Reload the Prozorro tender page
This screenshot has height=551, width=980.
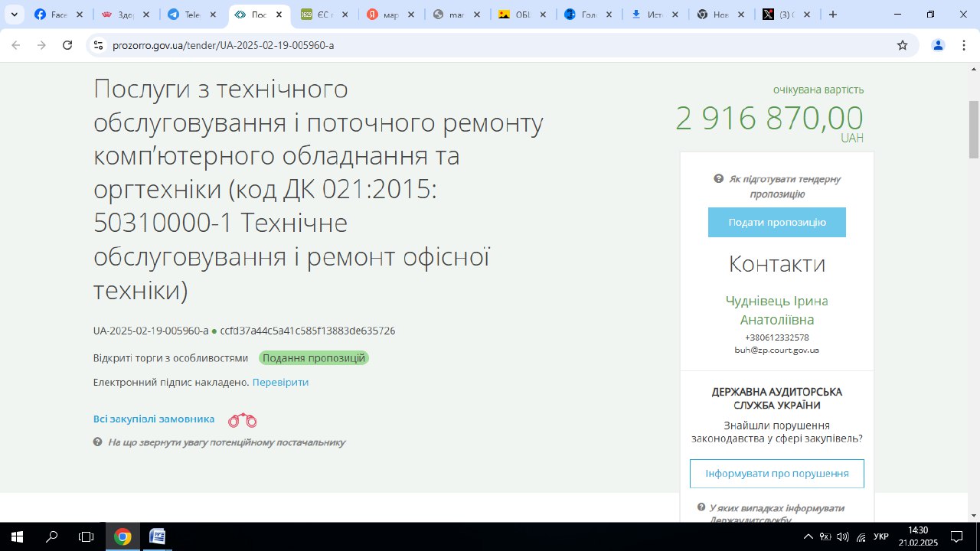pos(67,45)
